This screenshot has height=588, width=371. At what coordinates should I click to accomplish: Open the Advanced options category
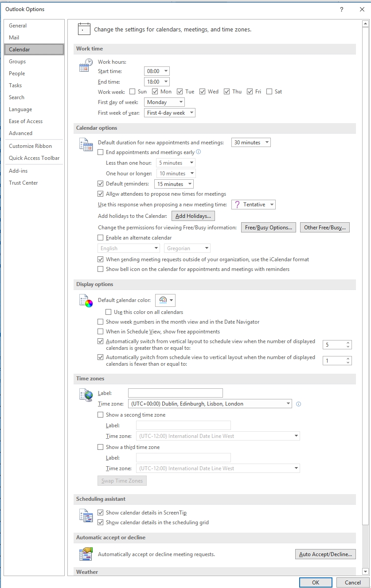(34, 133)
